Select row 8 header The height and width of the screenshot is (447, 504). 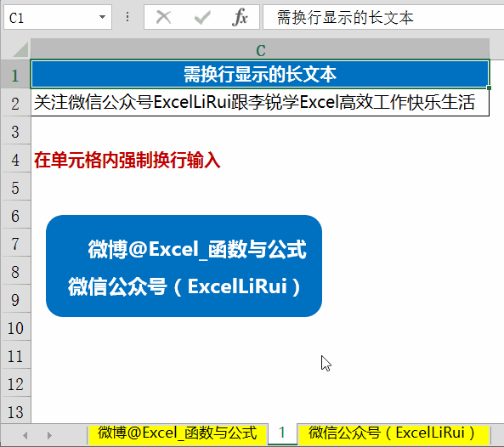coord(15,270)
